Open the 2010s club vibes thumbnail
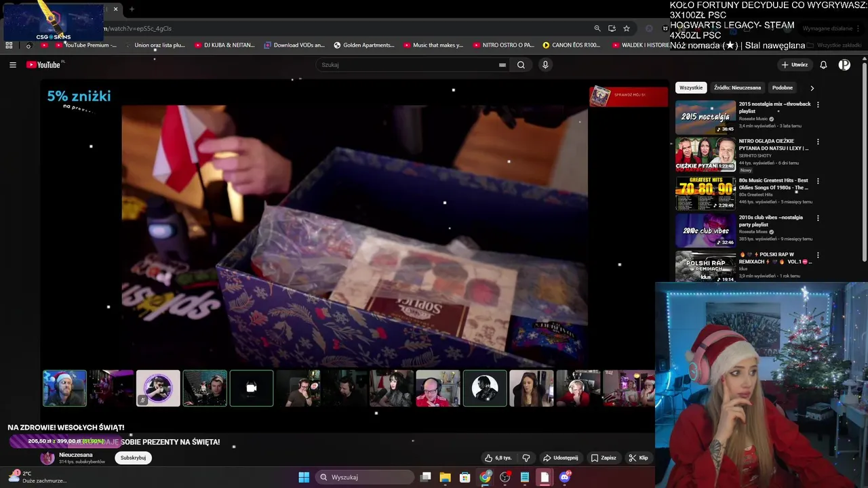Viewport: 868px width, 488px height. click(x=705, y=230)
